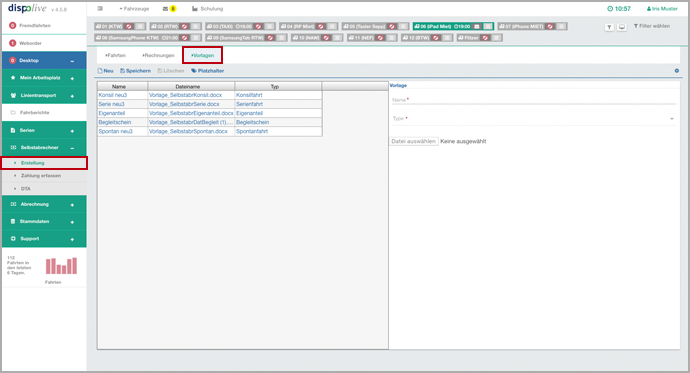Image resolution: width=690 pixels, height=373 pixels.
Task: Select the Spontan neu3 template row
Action: click(209, 132)
